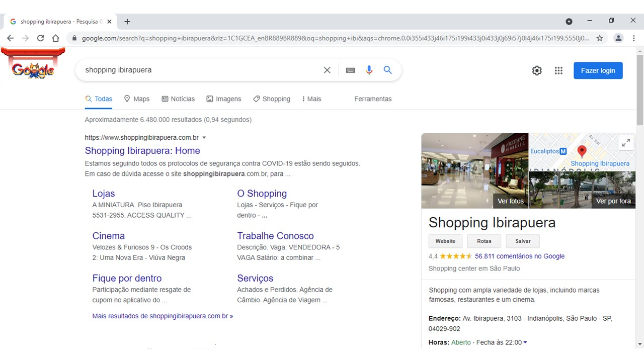Viewport: 644px width, 362px height.
Task: Go back to the previous page
Action: pos(11,38)
